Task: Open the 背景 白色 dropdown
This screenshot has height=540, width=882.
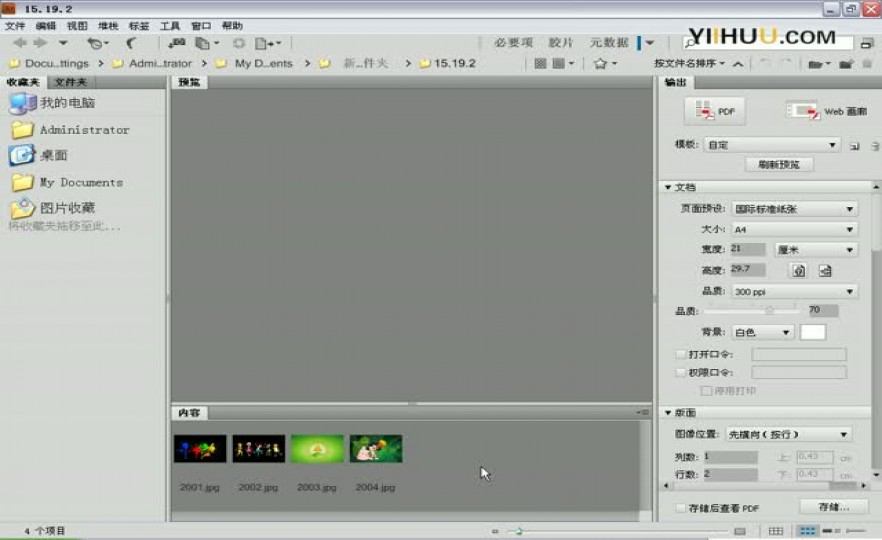Action: pyautogui.click(x=762, y=332)
